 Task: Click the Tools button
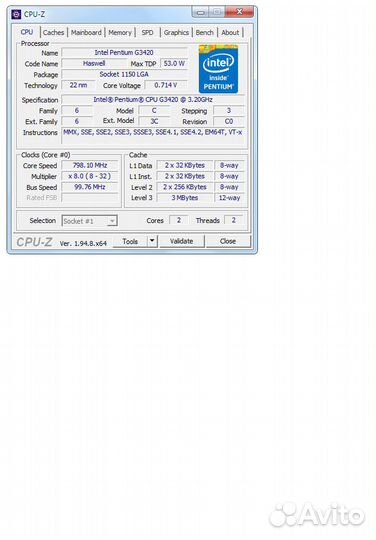click(x=130, y=241)
